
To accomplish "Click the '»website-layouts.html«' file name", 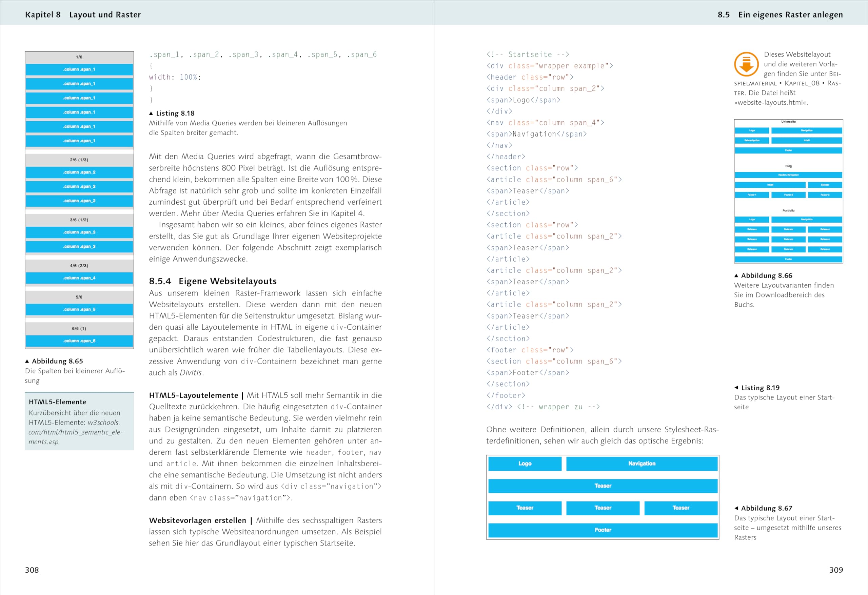I will [771, 102].
